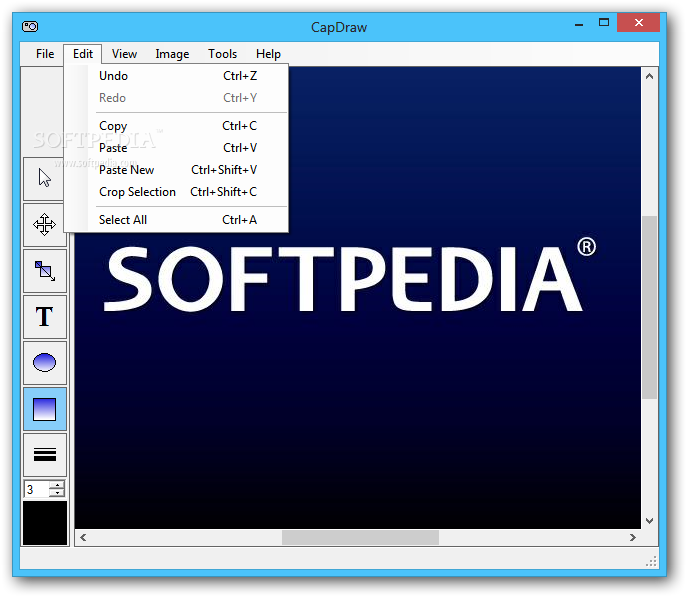Click the CapDraw camera icon in title bar
687x597 pixels.
30,27
